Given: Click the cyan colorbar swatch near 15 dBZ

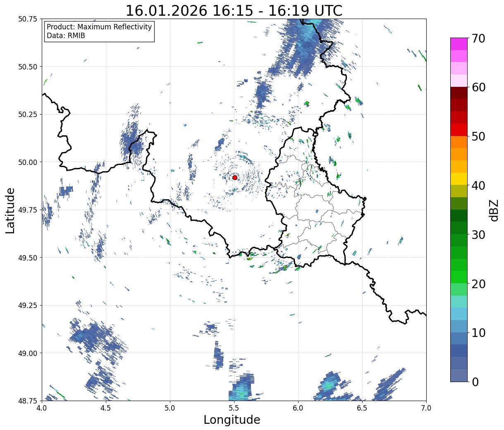Looking at the screenshot, I should [459, 314].
